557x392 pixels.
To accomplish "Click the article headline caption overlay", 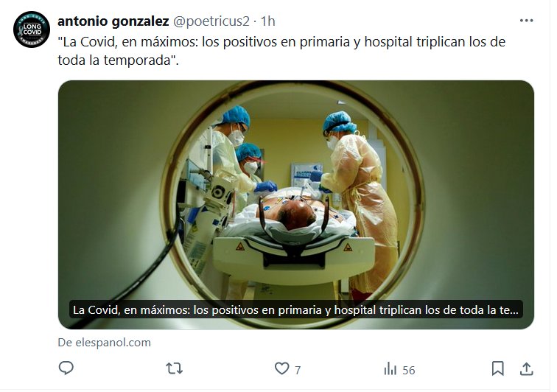I will pyautogui.click(x=295, y=310).
